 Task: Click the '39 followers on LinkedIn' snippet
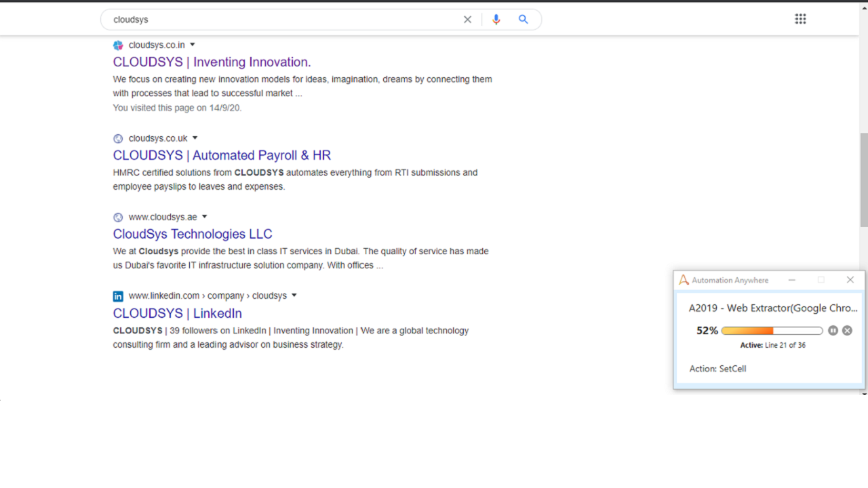coord(291,338)
